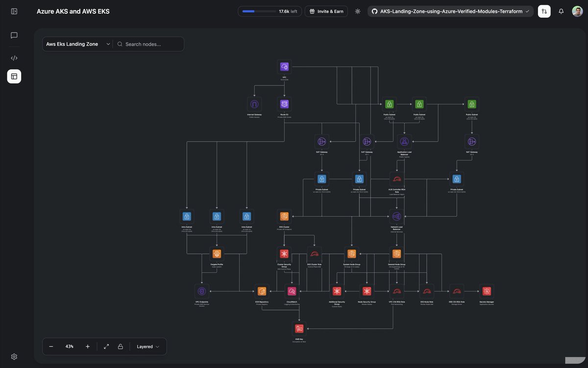Toggle light/dark theme sun icon

pos(358,11)
